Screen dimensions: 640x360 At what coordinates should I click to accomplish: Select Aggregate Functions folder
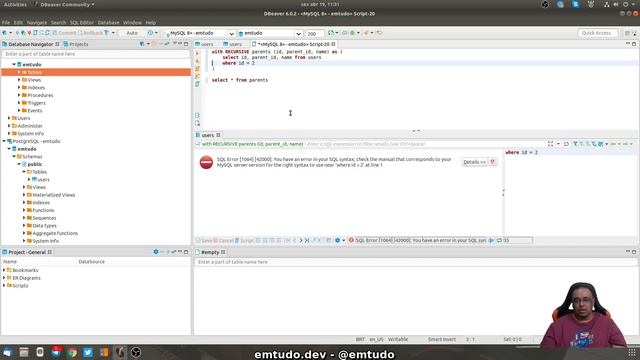(x=55, y=233)
